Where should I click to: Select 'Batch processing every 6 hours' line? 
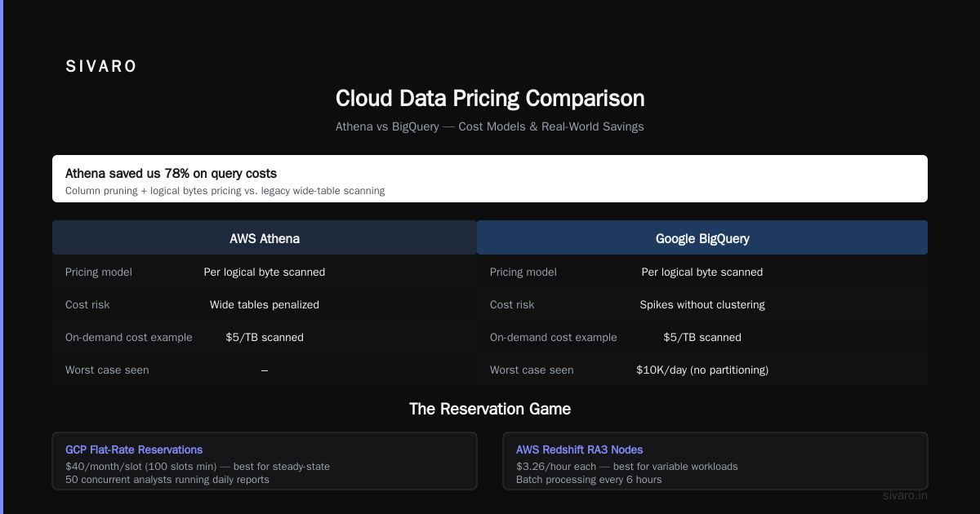tap(589, 480)
